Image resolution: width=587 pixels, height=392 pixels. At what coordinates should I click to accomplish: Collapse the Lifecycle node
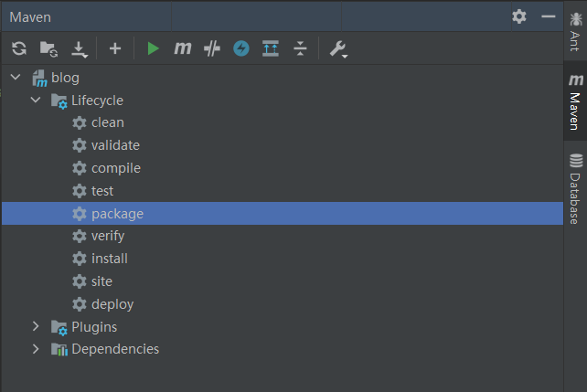(x=36, y=100)
